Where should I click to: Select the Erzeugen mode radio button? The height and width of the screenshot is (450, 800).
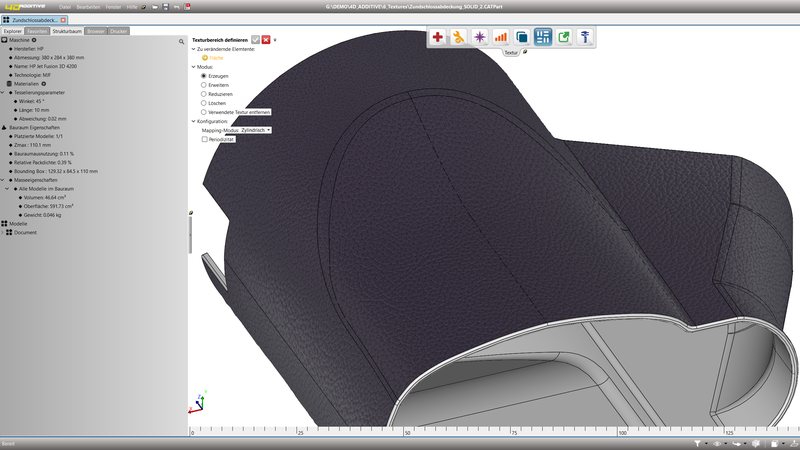point(204,76)
